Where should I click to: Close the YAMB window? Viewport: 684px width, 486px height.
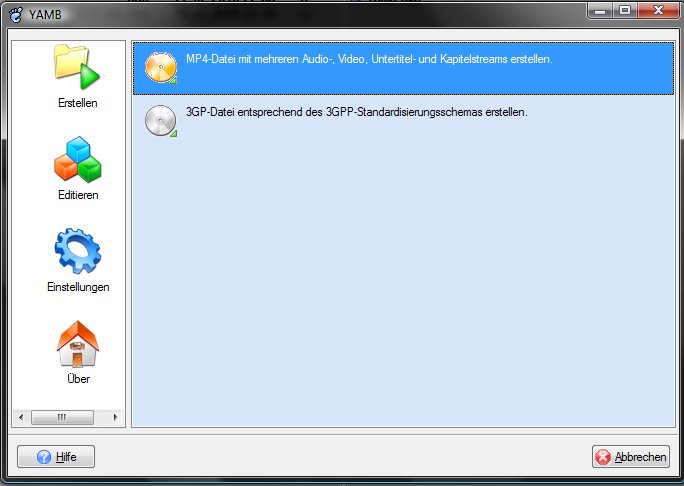[x=657, y=10]
